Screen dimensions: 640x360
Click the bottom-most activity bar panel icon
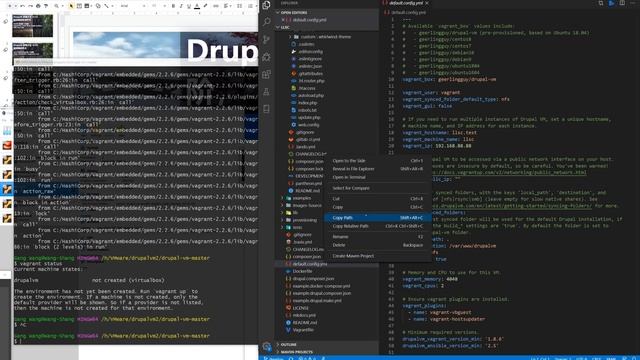click(267, 109)
